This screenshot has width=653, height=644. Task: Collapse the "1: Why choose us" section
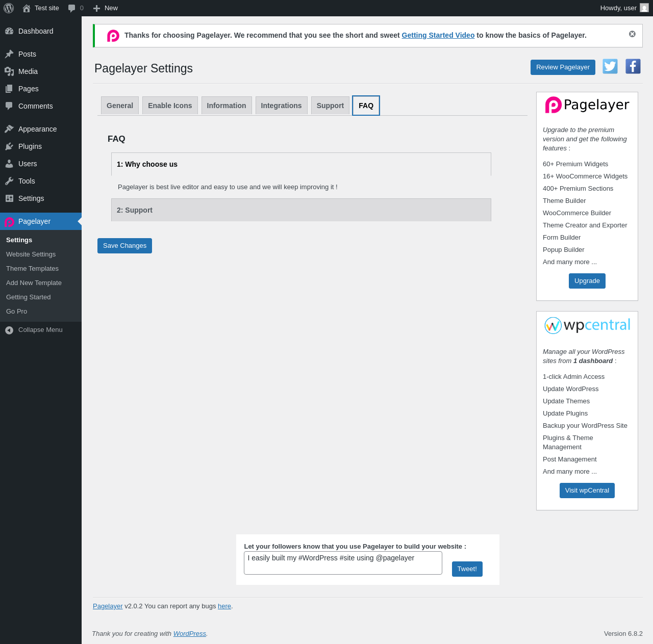(301, 164)
